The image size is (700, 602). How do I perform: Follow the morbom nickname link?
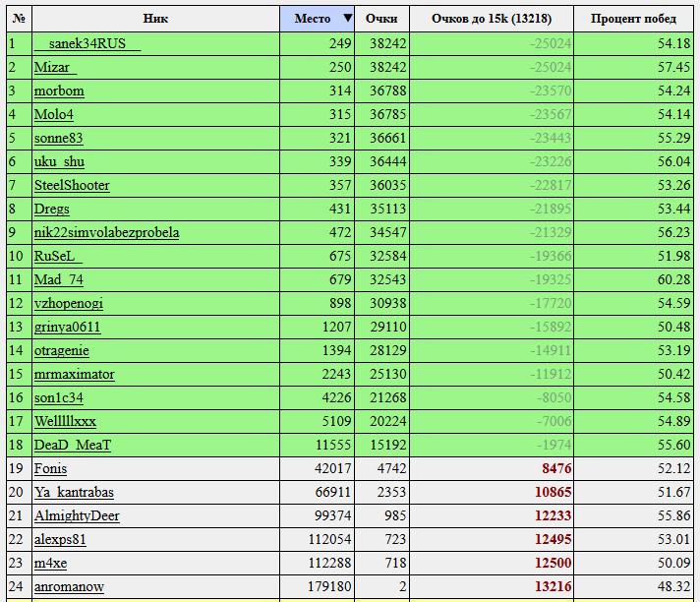point(59,91)
